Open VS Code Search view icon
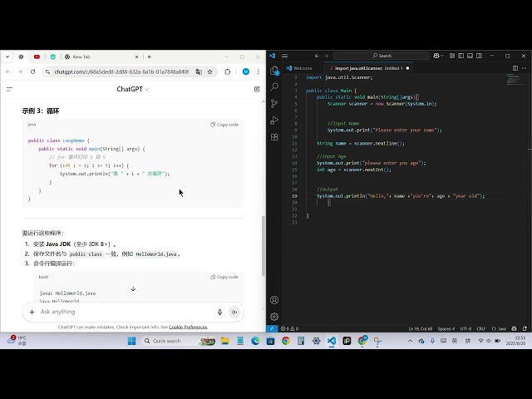532x399 pixels. [274, 86]
